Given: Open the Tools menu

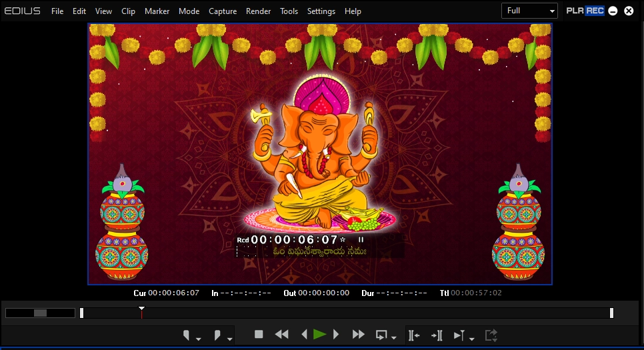Looking at the screenshot, I should pos(289,11).
